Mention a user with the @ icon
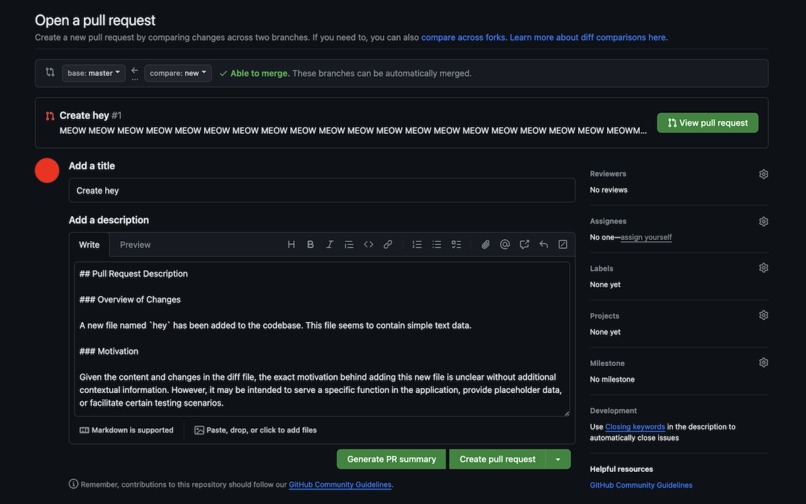This screenshot has height=504, width=806. coord(505,244)
